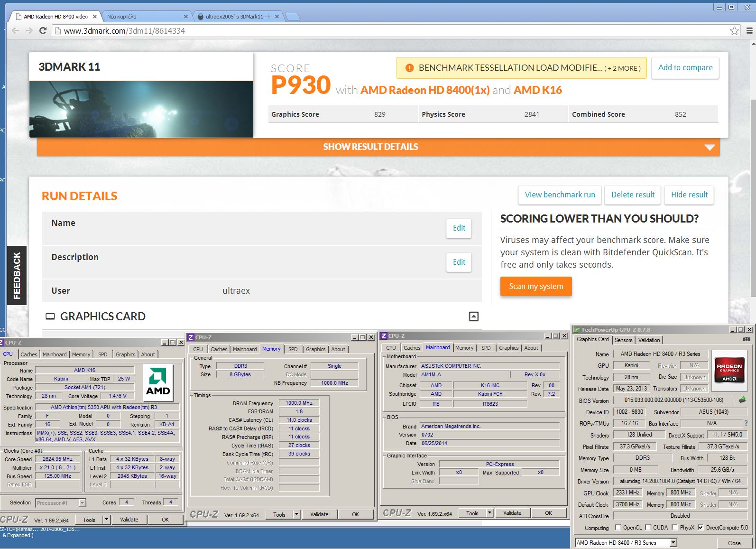Click the monitor icon beside Graphics Card
Image resolution: width=756 pixels, height=549 pixels.
pos(50,316)
